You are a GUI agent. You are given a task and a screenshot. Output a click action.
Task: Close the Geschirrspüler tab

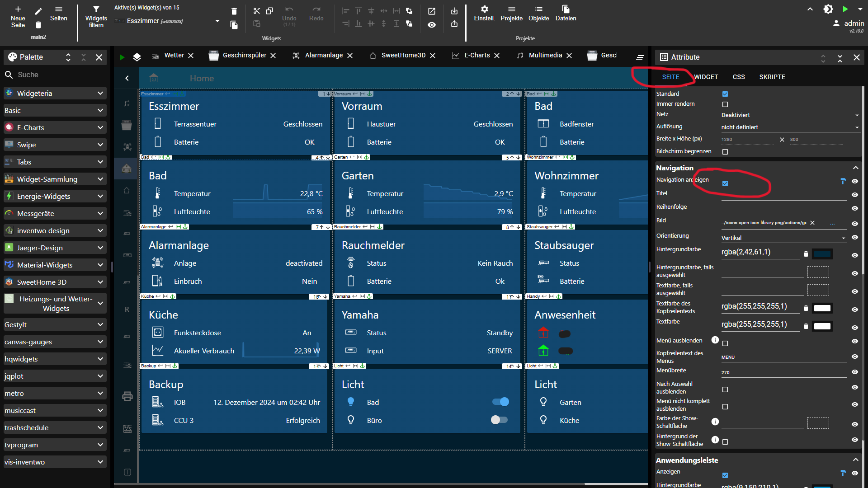click(273, 56)
